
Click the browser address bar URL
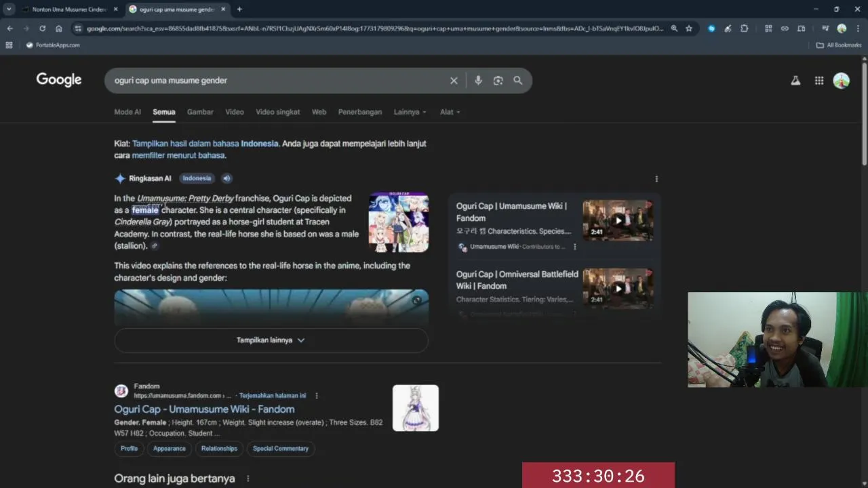pos(374,28)
